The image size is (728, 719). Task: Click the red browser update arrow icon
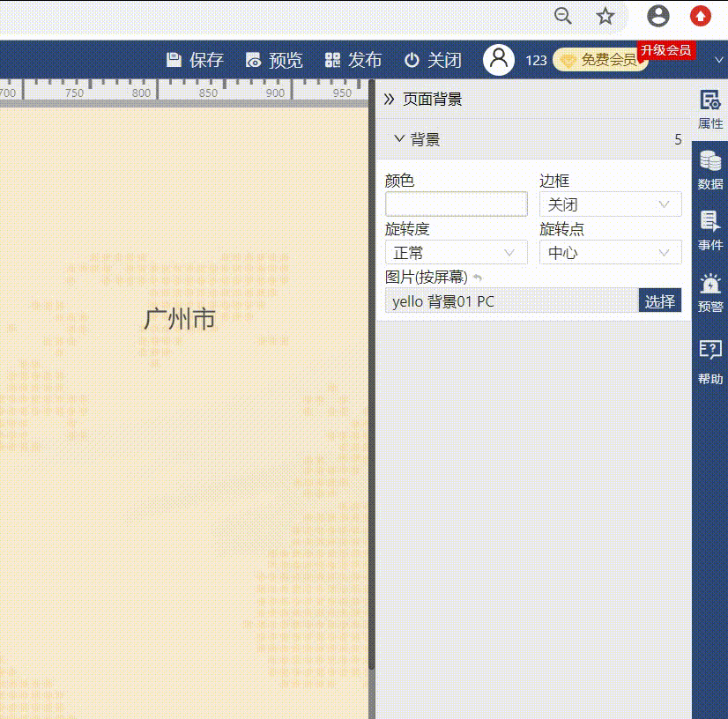(701, 16)
